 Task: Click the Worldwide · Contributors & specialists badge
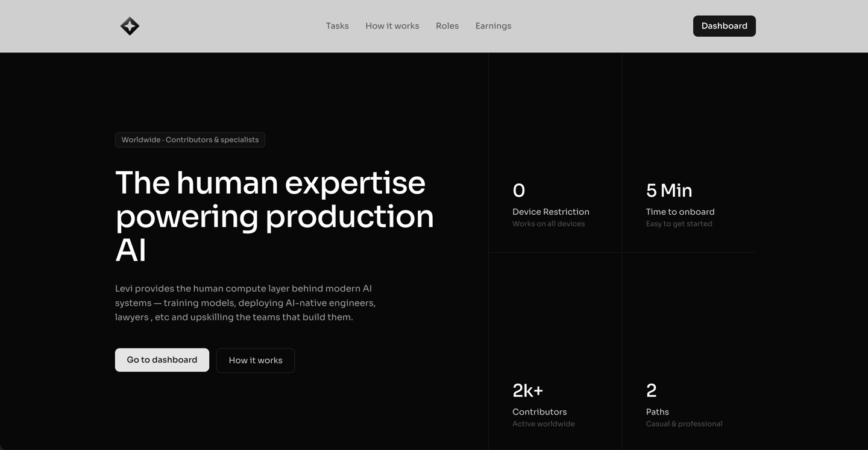190,140
